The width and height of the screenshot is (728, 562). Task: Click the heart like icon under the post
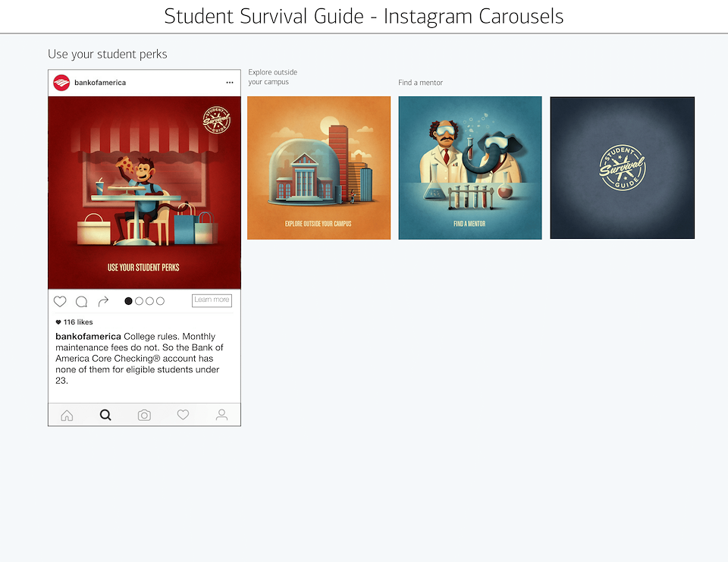[x=60, y=301]
